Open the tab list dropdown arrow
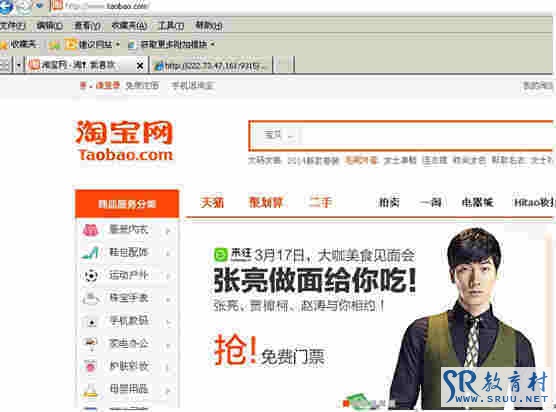This screenshot has height=412, width=556. click(18, 66)
